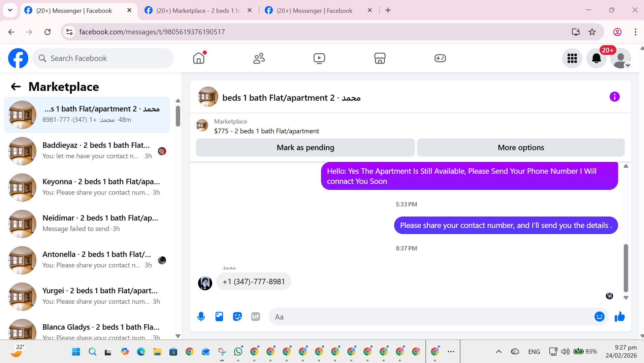Image resolution: width=644 pixels, height=363 pixels.
Task: Open the Keyonna conversation
Action: click(87, 188)
